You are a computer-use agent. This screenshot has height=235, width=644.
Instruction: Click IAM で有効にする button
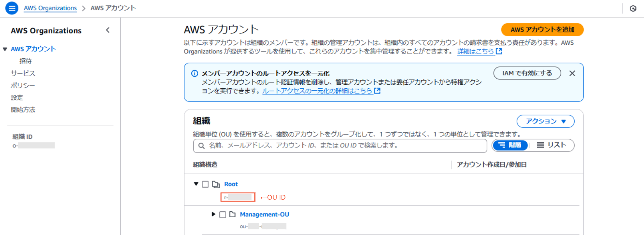pyautogui.click(x=527, y=73)
